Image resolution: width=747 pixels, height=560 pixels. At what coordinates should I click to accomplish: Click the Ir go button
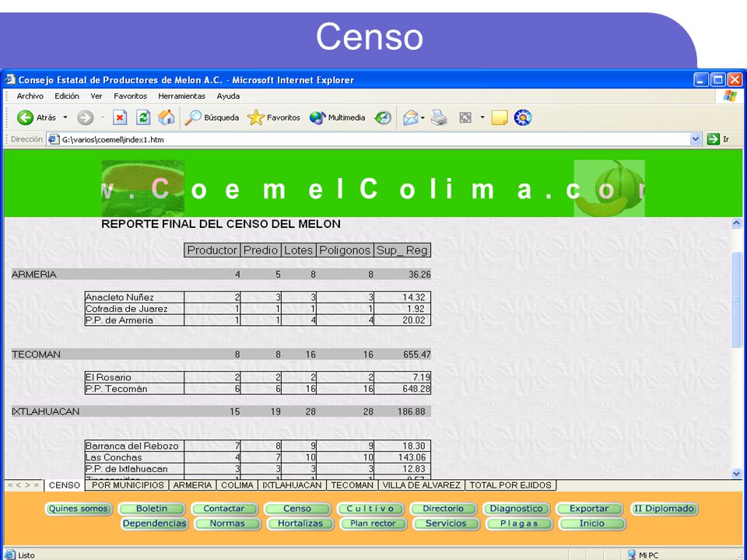718,139
